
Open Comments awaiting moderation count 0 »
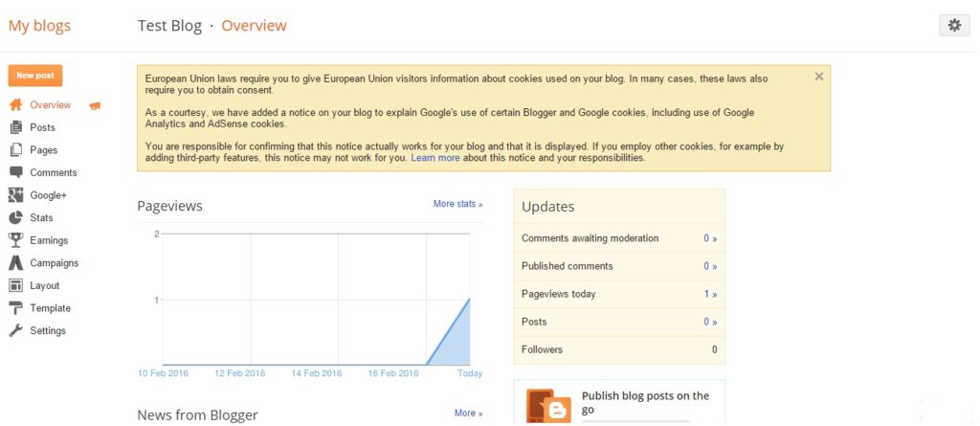710,238
